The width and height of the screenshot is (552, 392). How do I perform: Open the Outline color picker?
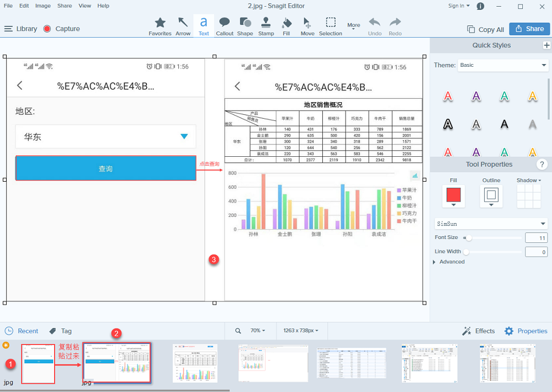click(491, 196)
